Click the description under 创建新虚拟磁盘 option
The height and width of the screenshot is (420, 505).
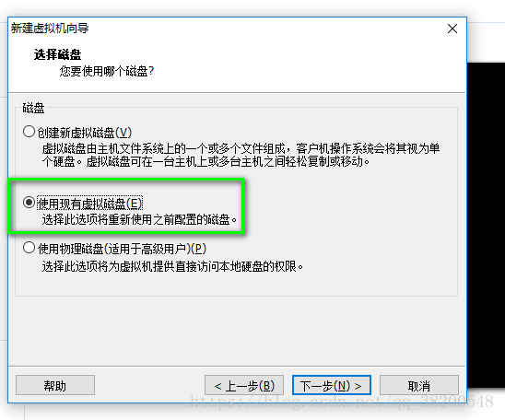(x=241, y=155)
